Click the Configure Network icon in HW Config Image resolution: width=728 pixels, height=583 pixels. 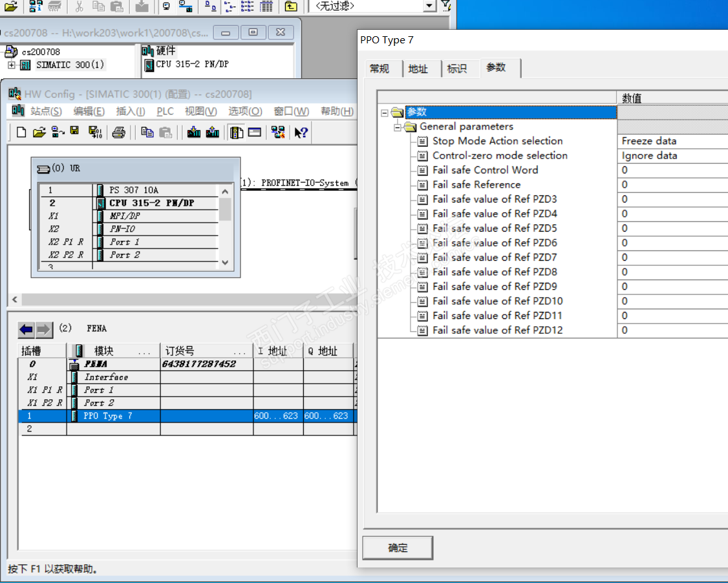point(278,133)
